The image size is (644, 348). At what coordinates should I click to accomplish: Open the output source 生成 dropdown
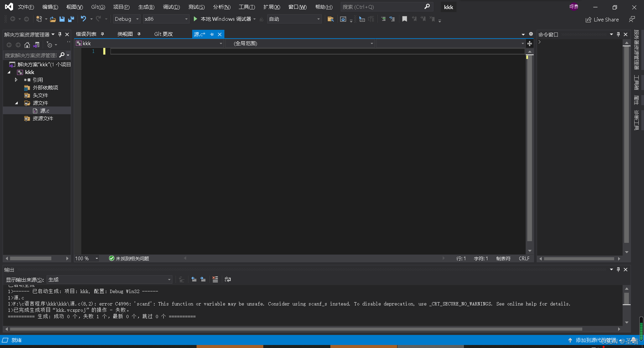tap(109, 280)
